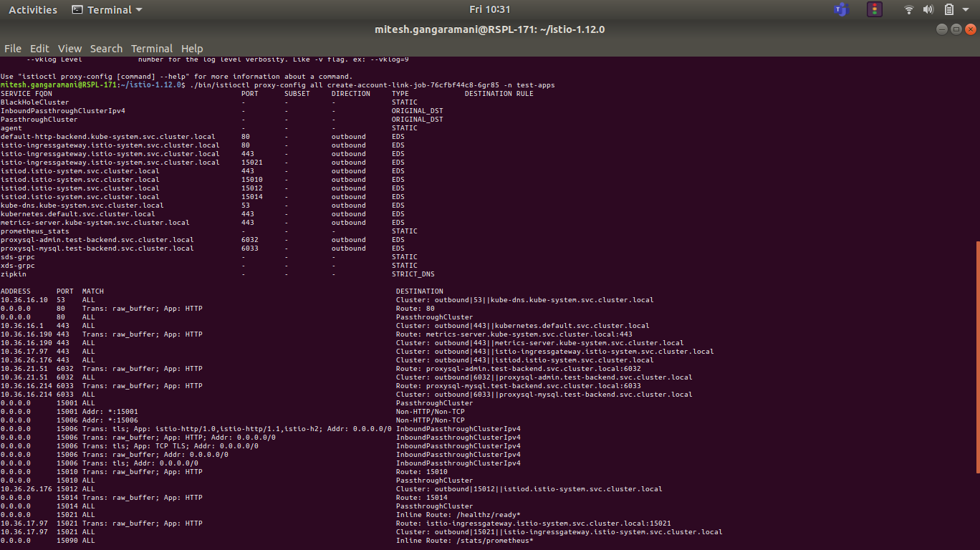
Task: Click the window title mitesh.gangaramani@RSPL-171
Action: pos(490,29)
